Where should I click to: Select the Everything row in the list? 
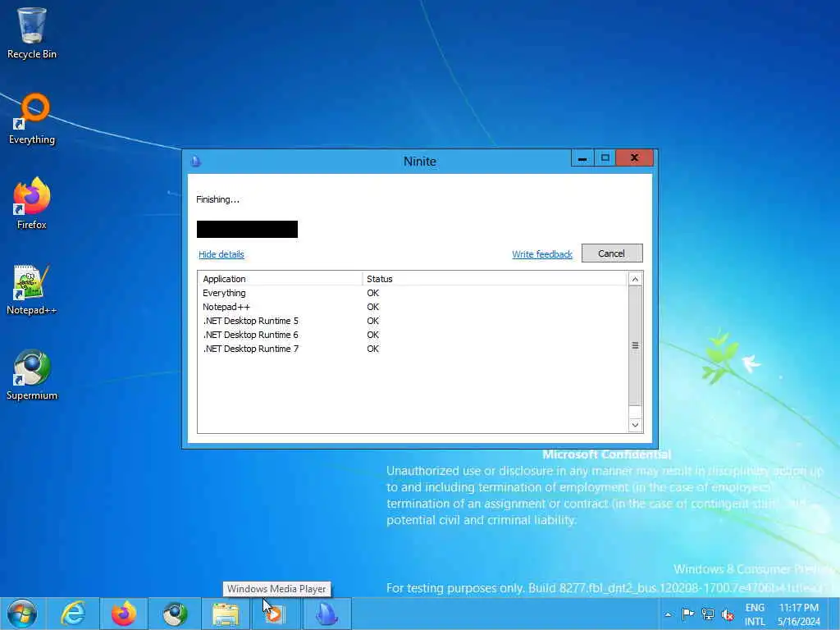(x=413, y=293)
